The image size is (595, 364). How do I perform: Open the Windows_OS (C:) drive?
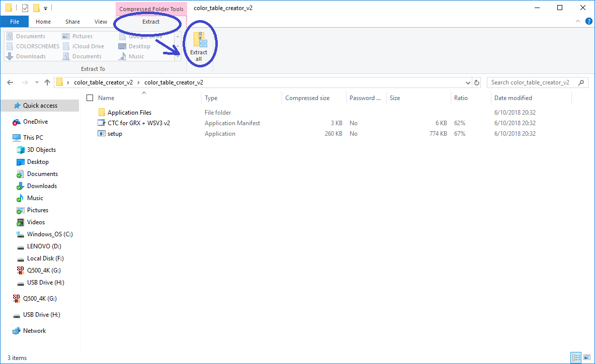[50, 234]
